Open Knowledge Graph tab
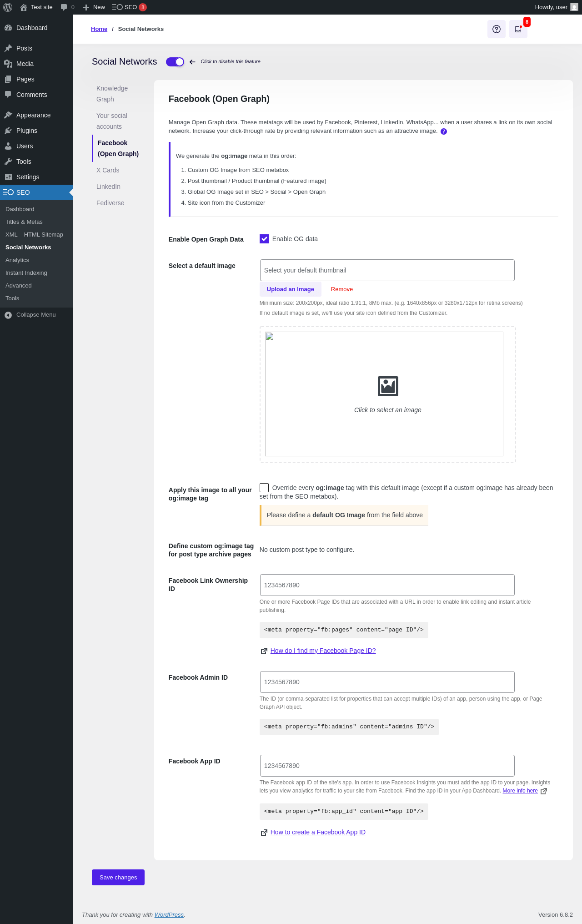582x924 pixels. 119,94
